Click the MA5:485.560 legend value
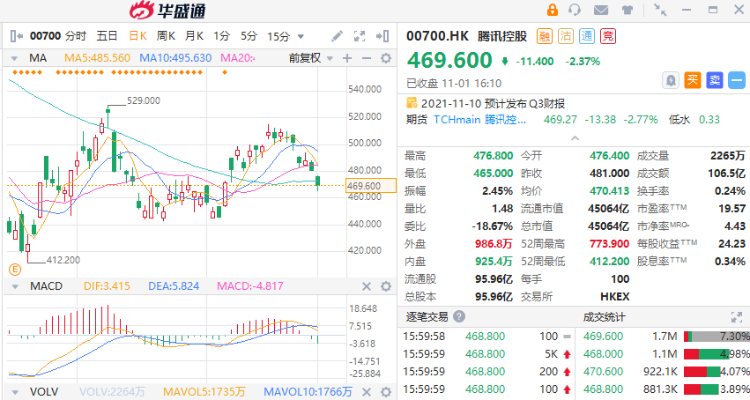This screenshot has width=750, height=400. 97,58
